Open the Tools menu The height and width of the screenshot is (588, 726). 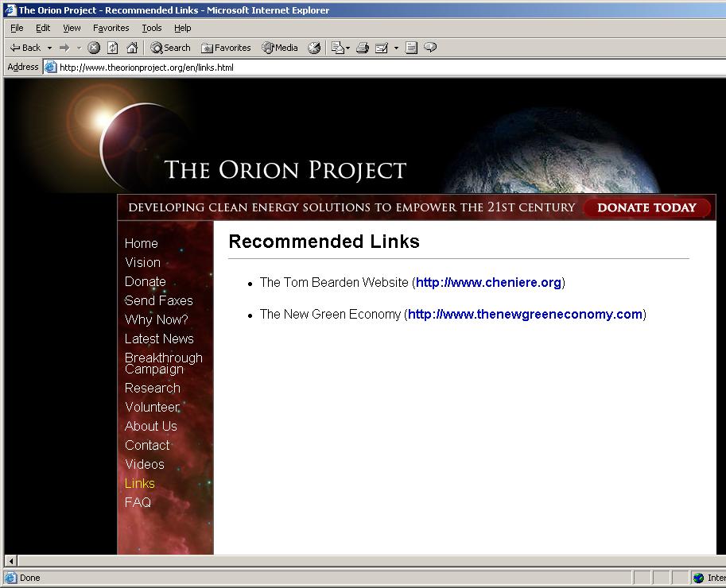pos(151,29)
